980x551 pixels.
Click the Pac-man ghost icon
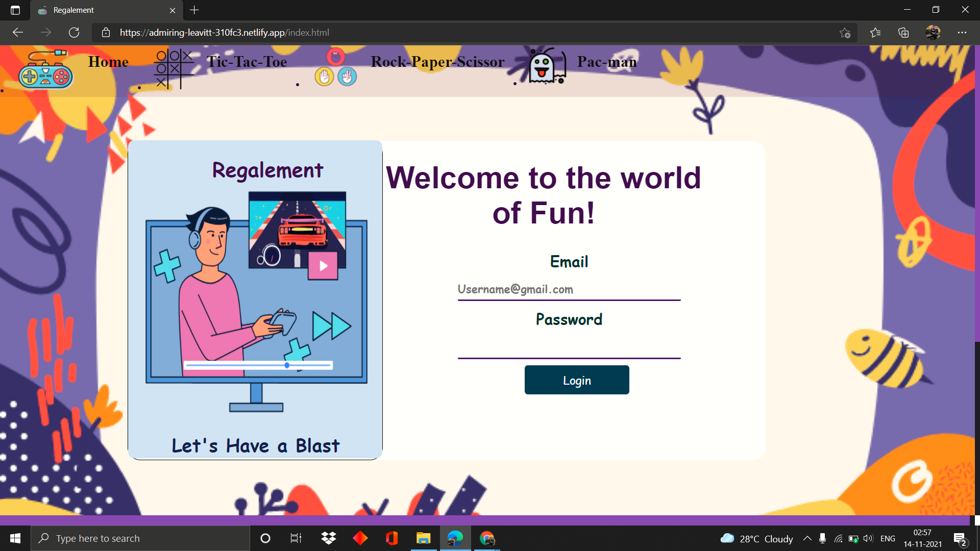point(546,67)
